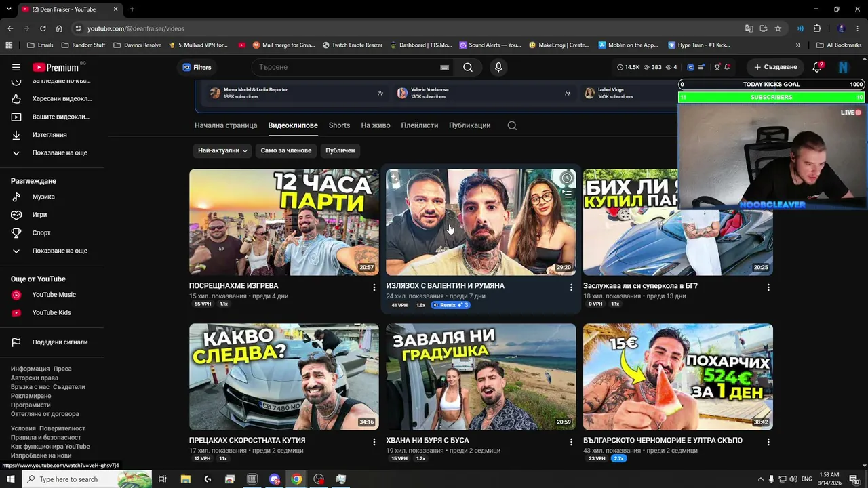Add hovered video to Watch Later
The height and width of the screenshot is (488, 868).
[x=566, y=178]
